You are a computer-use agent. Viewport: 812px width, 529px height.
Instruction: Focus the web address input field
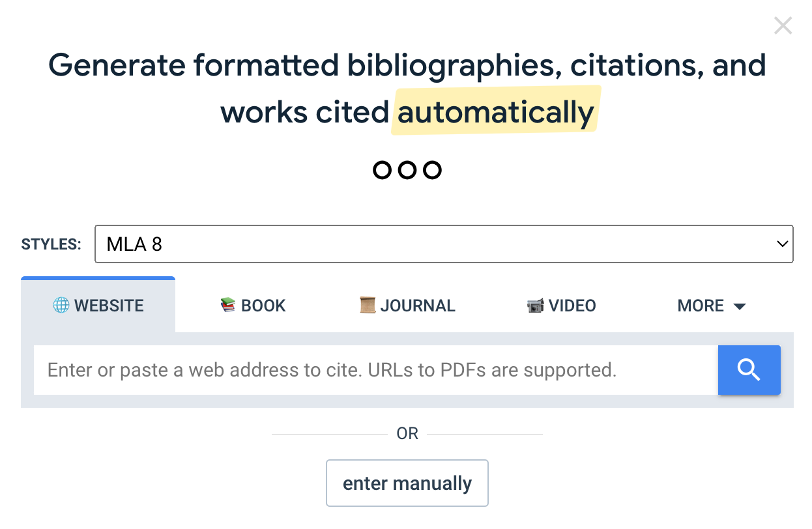375,370
